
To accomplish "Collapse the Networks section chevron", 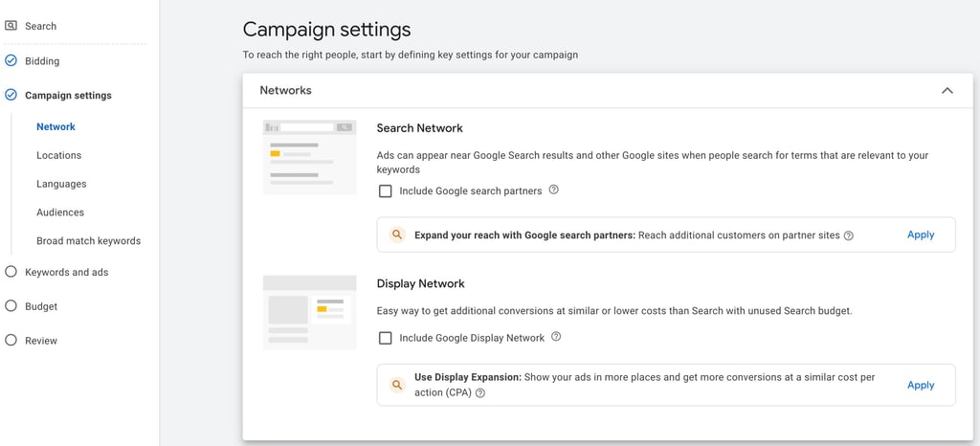I will tap(947, 91).
